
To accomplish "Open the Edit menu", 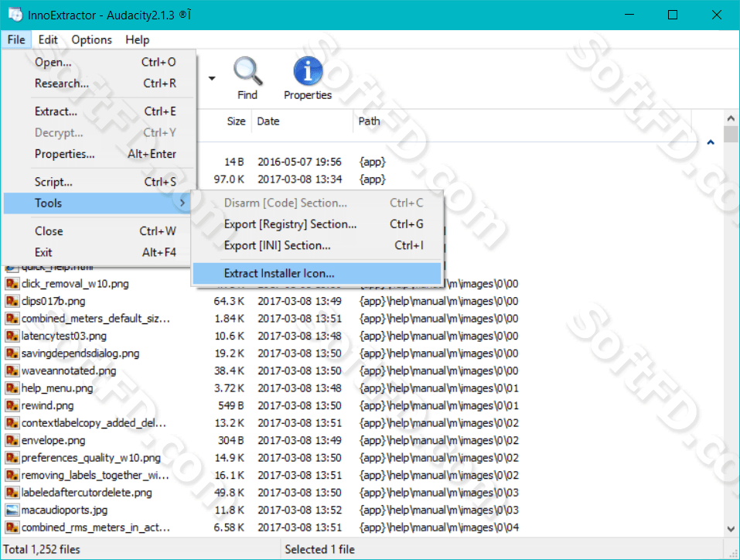I will (x=48, y=39).
